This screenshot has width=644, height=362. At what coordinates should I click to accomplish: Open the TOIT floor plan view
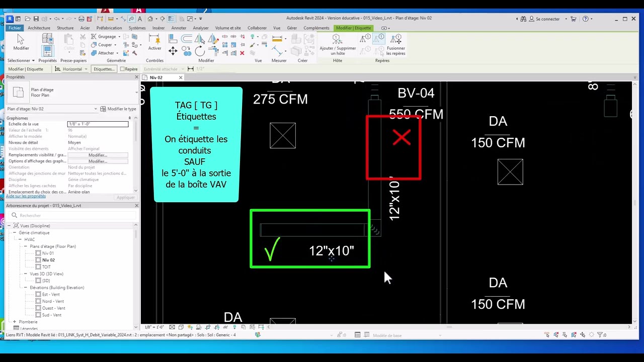click(x=46, y=267)
